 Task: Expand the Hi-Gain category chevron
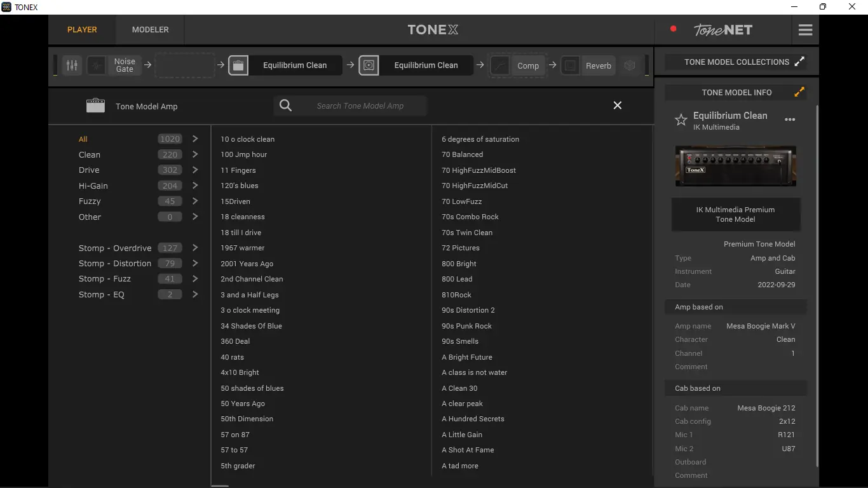pos(195,186)
